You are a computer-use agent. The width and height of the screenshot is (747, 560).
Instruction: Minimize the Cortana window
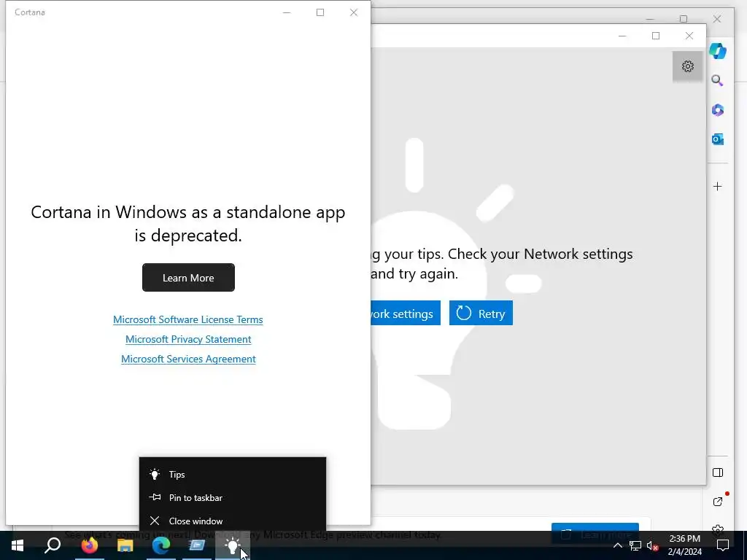pos(287,12)
